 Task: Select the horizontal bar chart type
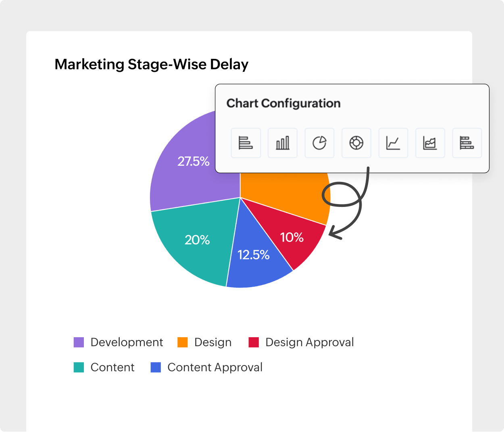point(246,143)
